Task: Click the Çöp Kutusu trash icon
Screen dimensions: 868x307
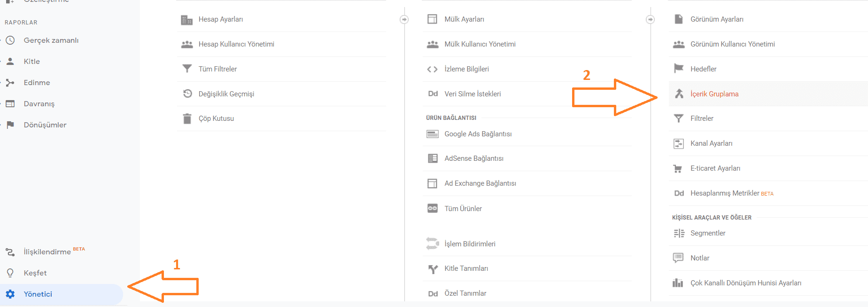Action: tap(187, 118)
